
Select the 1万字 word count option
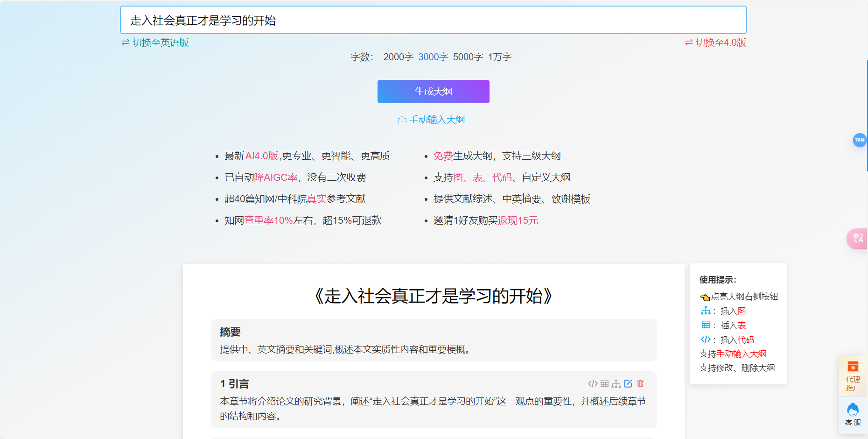[x=499, y=57]
